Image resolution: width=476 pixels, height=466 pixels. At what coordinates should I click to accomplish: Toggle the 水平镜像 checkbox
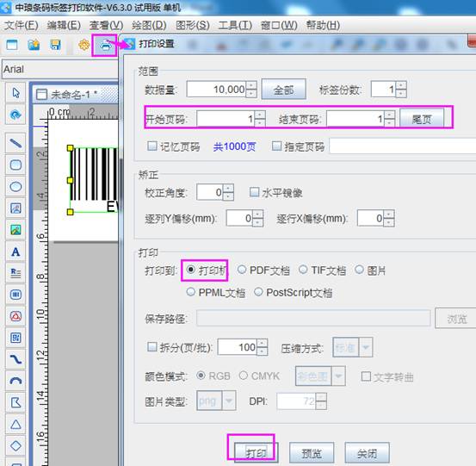click(254, 192)
